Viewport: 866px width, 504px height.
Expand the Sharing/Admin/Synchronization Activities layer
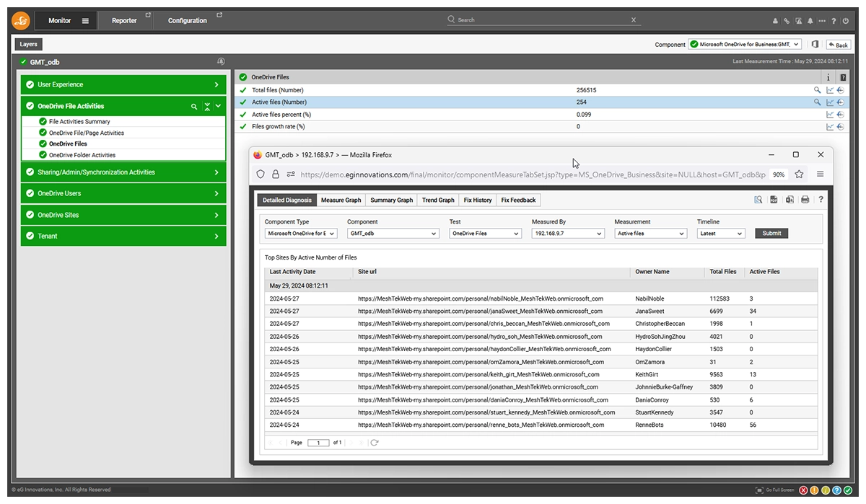pos(123,172)
